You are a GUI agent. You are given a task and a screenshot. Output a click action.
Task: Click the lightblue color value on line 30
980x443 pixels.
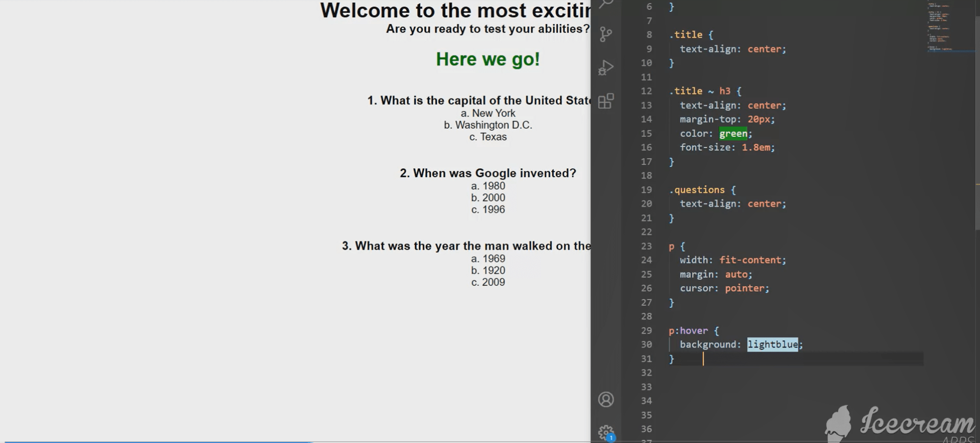[772, 344]
